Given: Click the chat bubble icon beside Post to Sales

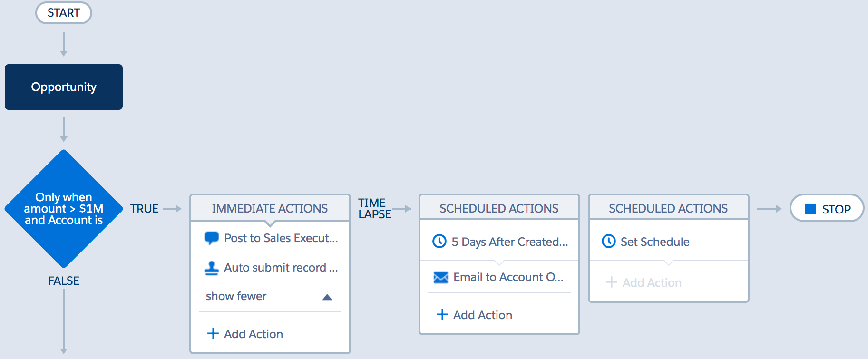Looking at the screenshot, I should (x=211, y=238).
